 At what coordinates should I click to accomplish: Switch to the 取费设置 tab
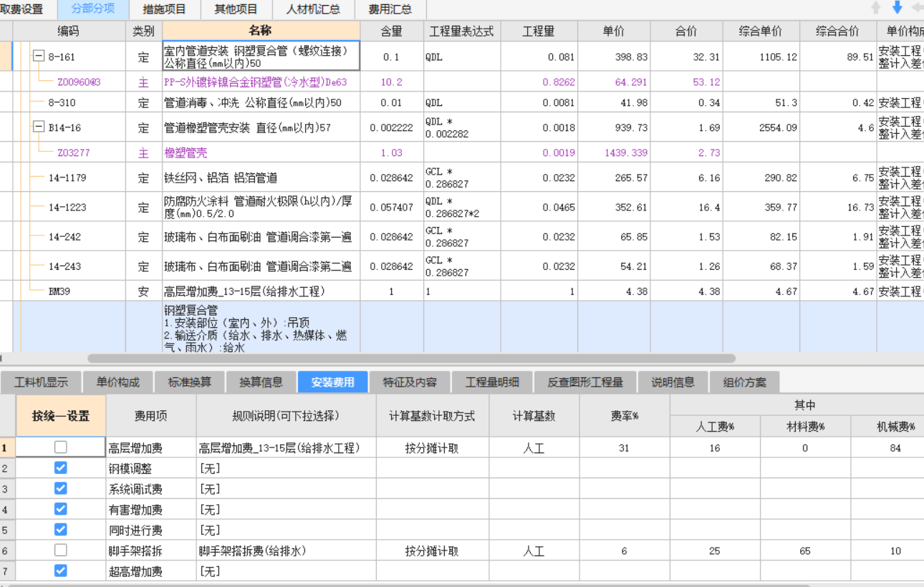point(24,9)
